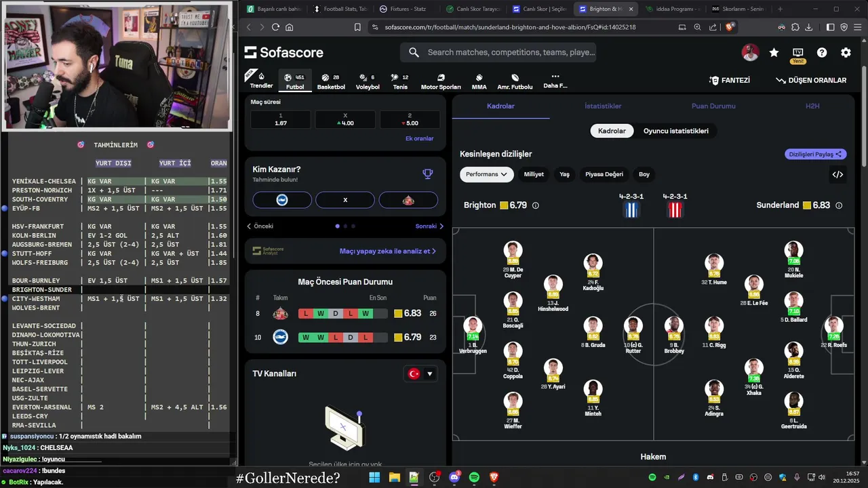
Task: Click info icon next to Brighton 6.79 rating
Action: point(535,205)
